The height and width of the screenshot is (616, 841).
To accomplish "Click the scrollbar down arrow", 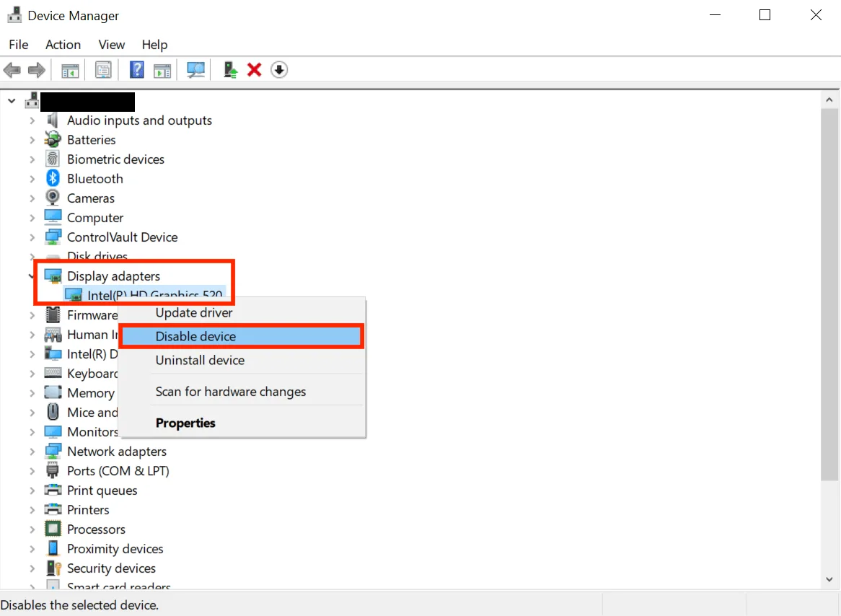I will (829, 579).
